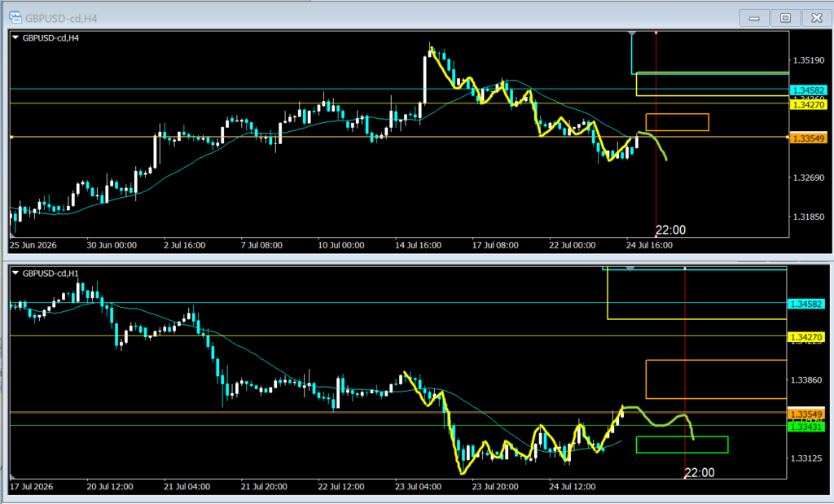The width and height of the screenshot is (834, 504).
Task: Click the 21 Jul 20:00 time label
Action: pyautogui.click(x=265, y=486)
